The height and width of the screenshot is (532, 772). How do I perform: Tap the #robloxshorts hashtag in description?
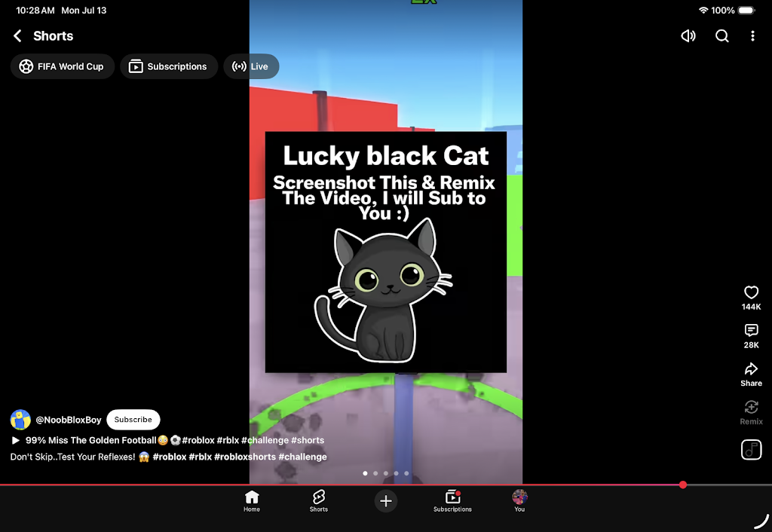pos(245,457)
